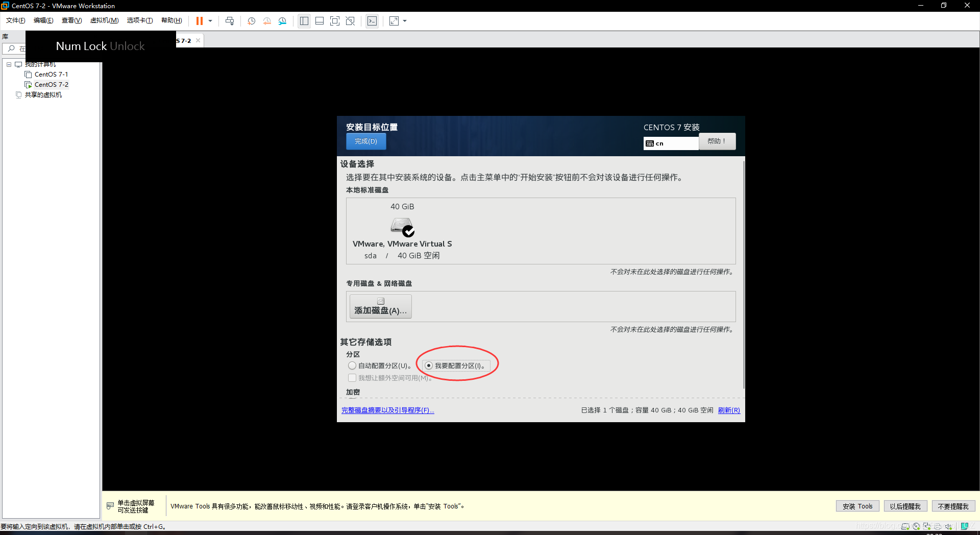
Task: Enter full screen mode
Action: click(x=335, y=21)
